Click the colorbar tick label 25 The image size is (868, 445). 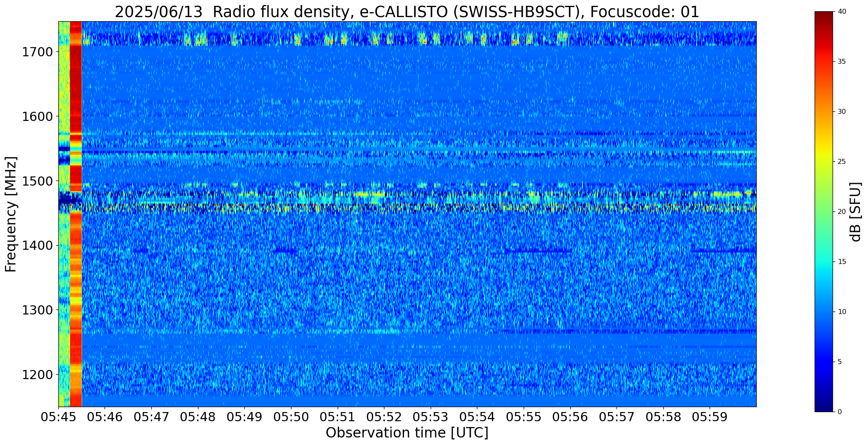coord(842,162)
